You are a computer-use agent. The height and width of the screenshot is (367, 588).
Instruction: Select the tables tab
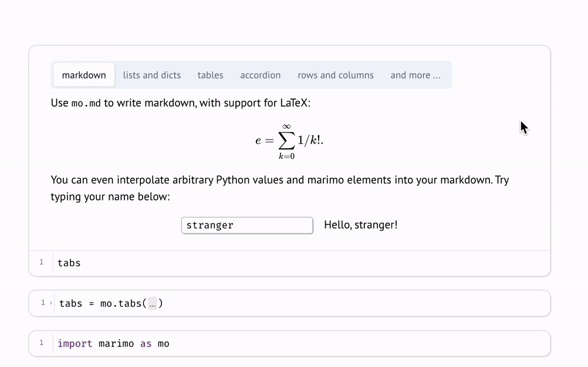tap(210, 75)
